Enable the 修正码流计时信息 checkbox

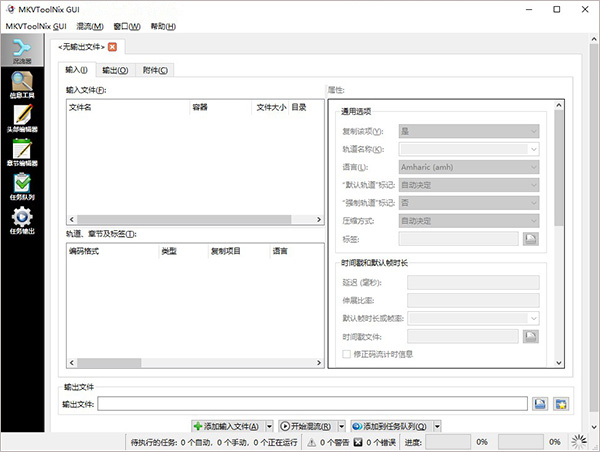tap(347, 354)
